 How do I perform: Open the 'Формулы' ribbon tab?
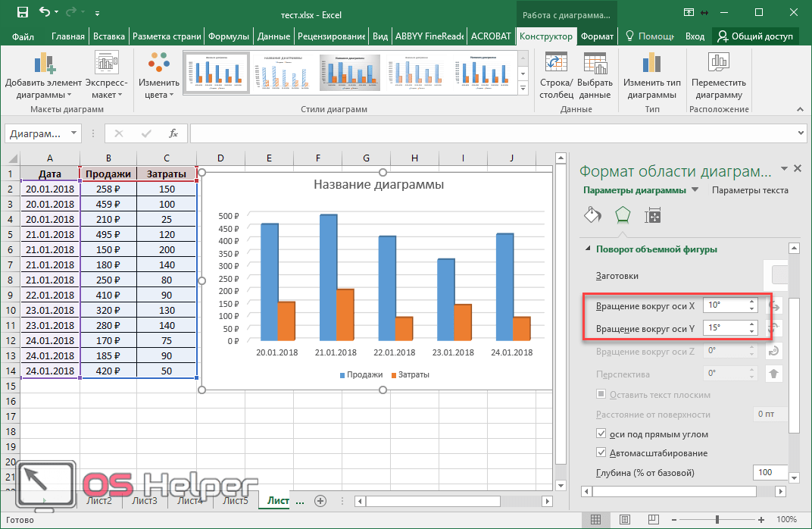228,36
